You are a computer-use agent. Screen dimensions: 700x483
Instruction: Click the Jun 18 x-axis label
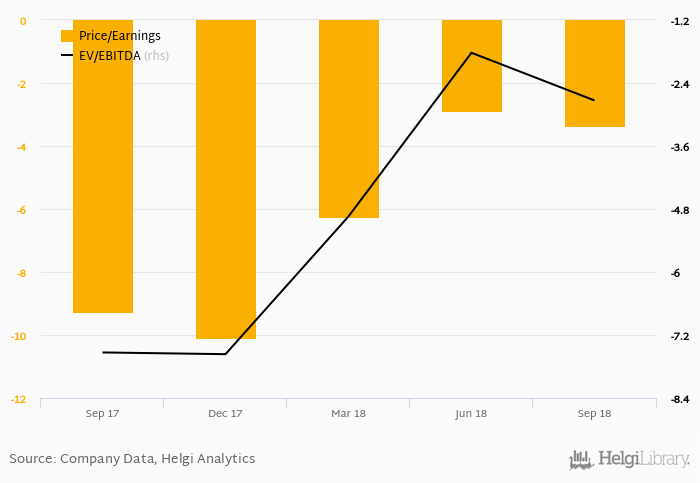click(472, 413)
